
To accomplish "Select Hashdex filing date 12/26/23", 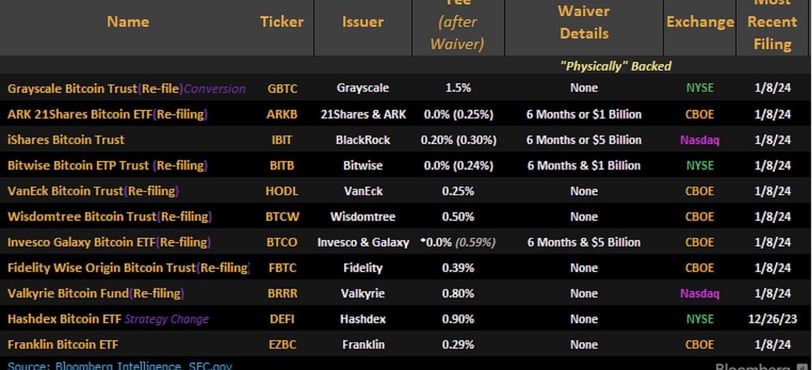I will click(772, 319).
